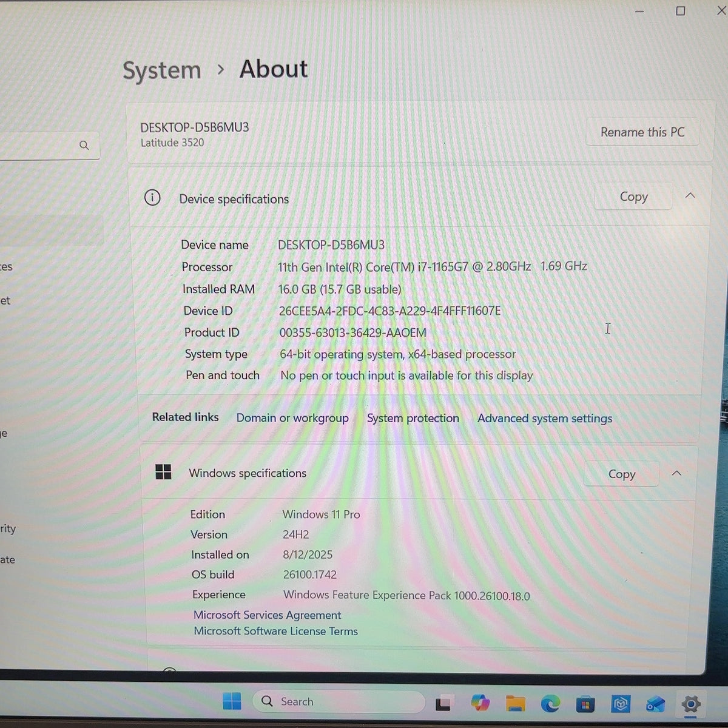This screenshot has width=728, height=728.
Task: Open System protection link
Action: pyautogui.click(x=413, y=418)
